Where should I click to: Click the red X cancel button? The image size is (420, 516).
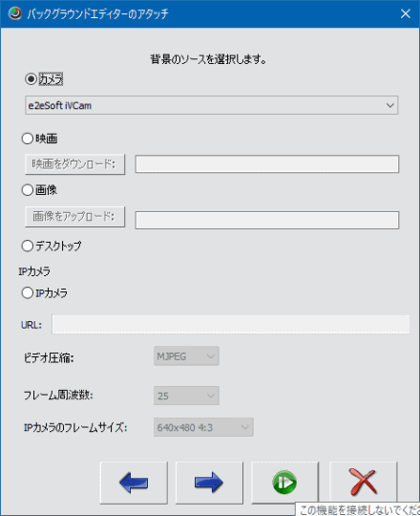(363, 483)
